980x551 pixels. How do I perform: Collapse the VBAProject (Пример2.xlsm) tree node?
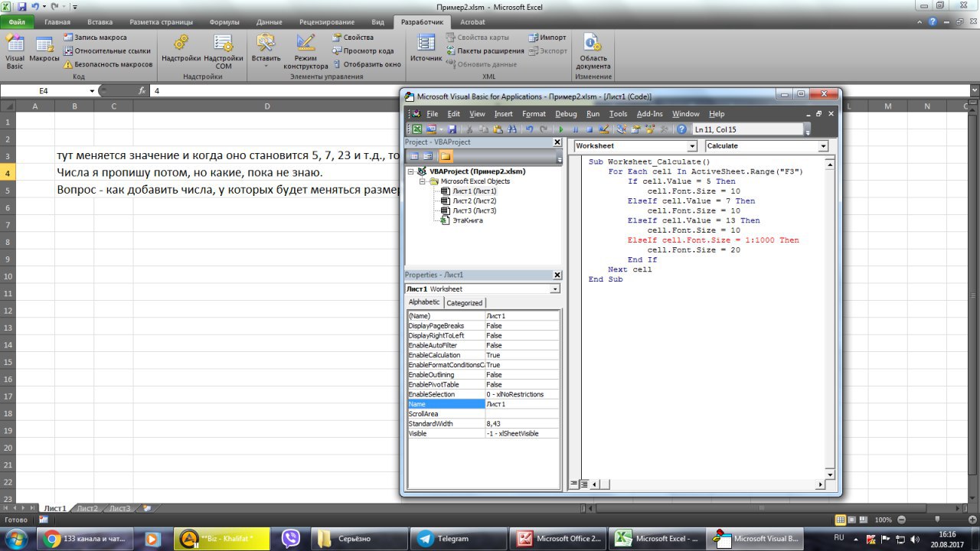412,172
